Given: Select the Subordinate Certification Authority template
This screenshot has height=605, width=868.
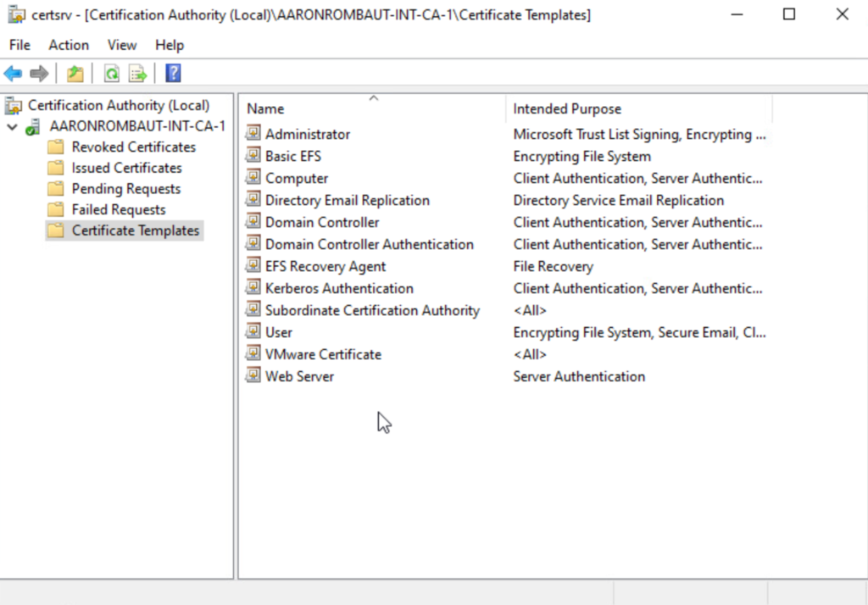Looking at the screenshot, I should 372,310.
